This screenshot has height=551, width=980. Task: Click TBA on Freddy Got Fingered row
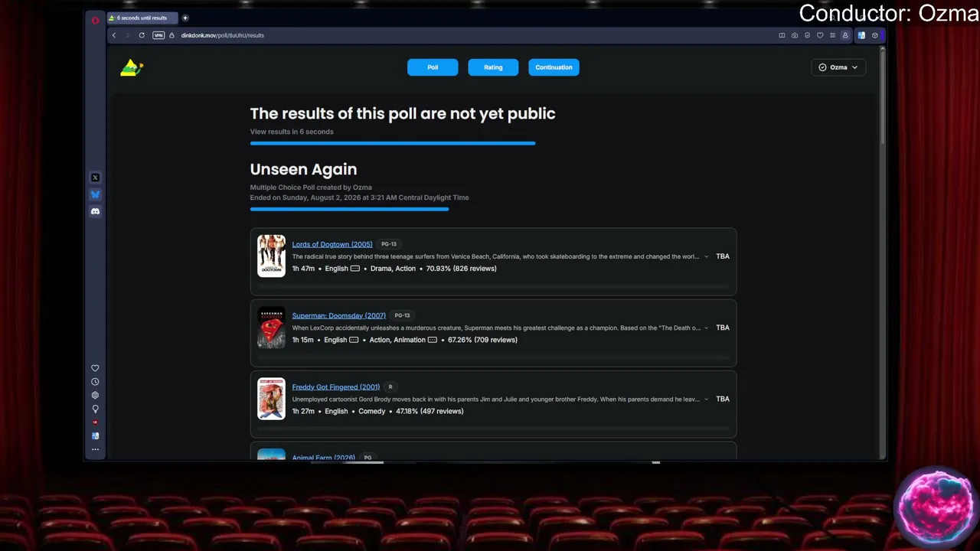pos(723,399)
